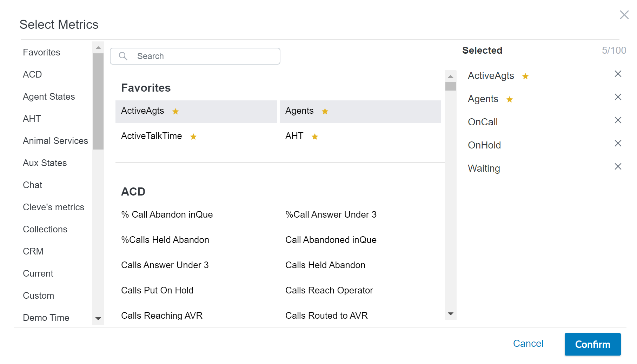Click OnHold in Selected panel

(484, 145)
